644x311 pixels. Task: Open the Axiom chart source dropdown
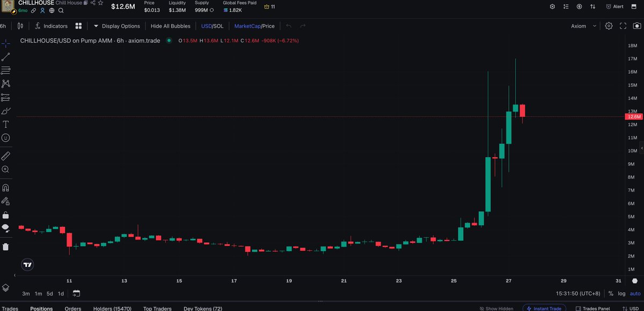[x=584, y=26]
